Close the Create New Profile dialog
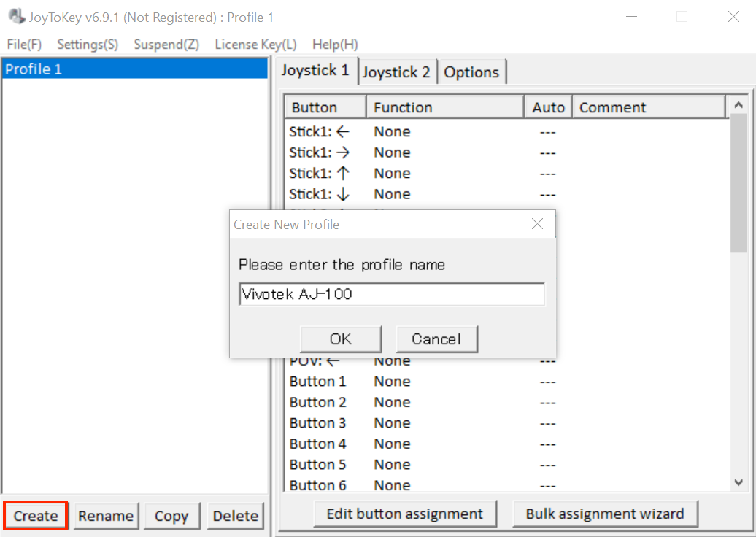The height and width of the screenshot is (537, 756). click(537, 224)
